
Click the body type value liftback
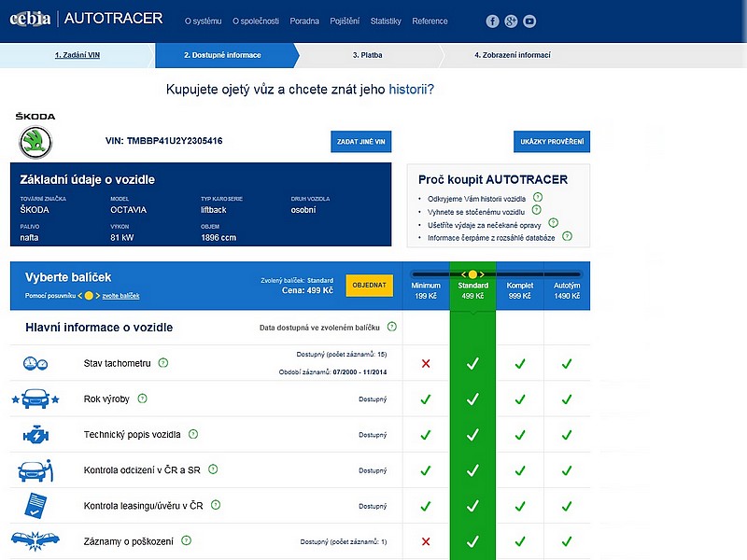pos(214,210)
